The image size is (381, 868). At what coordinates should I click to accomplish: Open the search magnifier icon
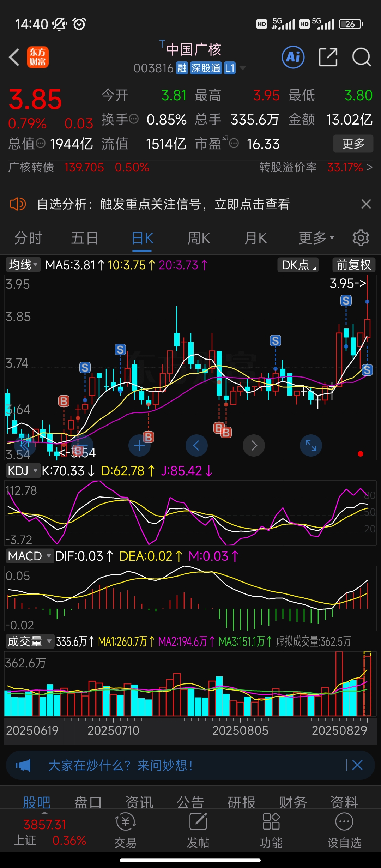click(x=362, y=57)
